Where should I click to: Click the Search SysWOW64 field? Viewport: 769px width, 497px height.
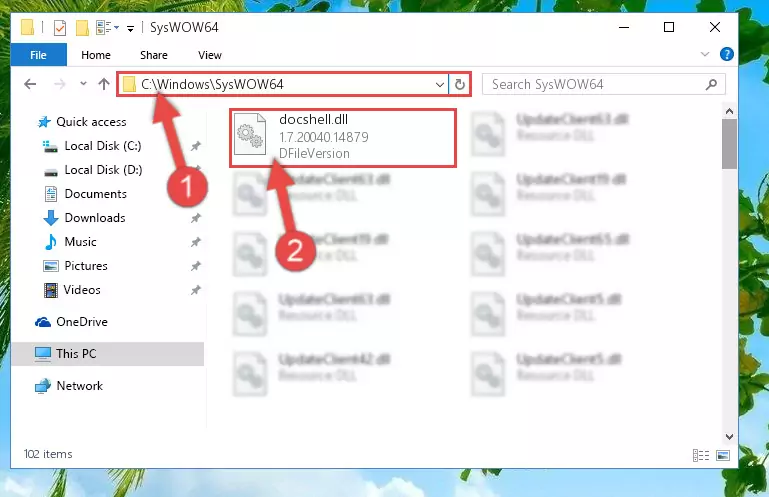click(603, 84)
